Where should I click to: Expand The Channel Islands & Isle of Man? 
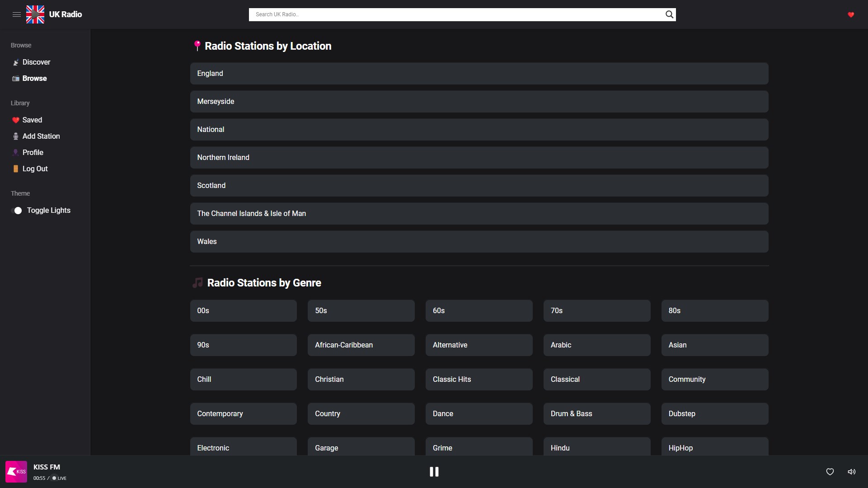[x=479, y=214]
